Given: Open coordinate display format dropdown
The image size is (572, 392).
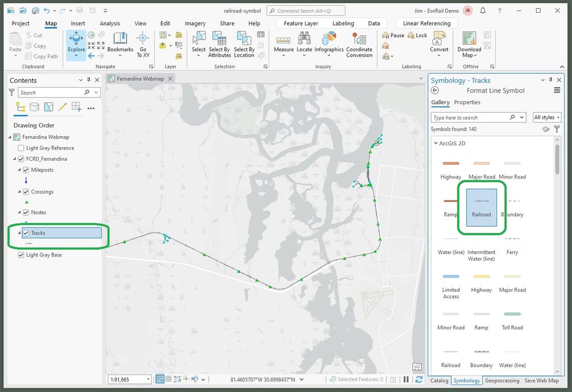Looking at the screenshot, I should coord(302,379).
